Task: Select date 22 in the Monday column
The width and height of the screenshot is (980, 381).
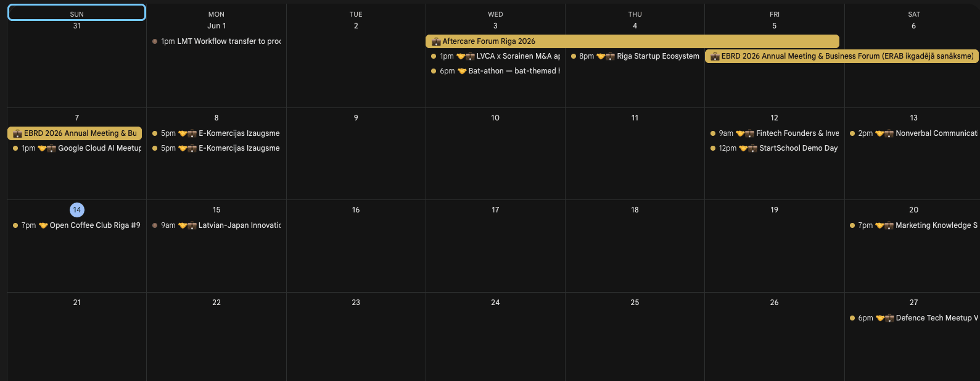Action: pyautogui.click(x=216, y=303)
